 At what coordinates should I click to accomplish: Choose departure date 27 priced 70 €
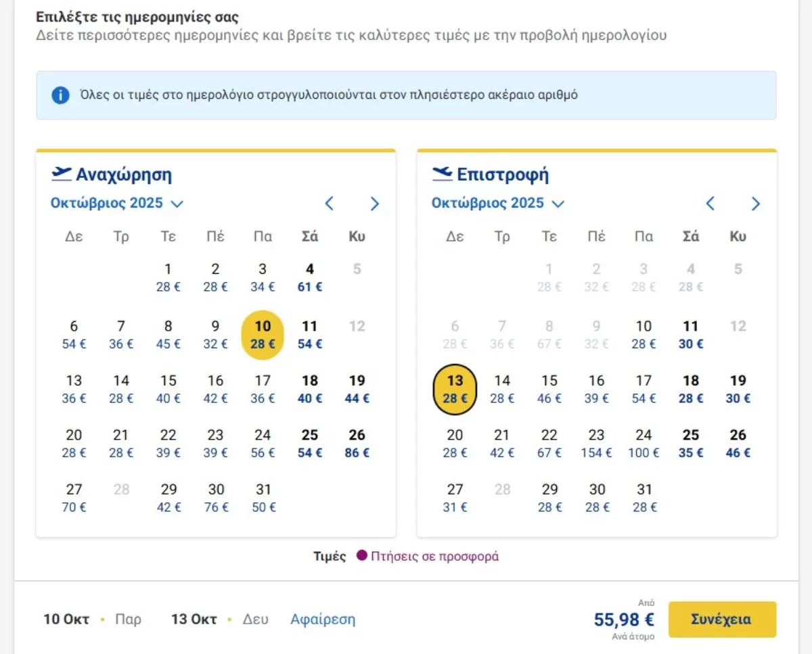[74, 498]
